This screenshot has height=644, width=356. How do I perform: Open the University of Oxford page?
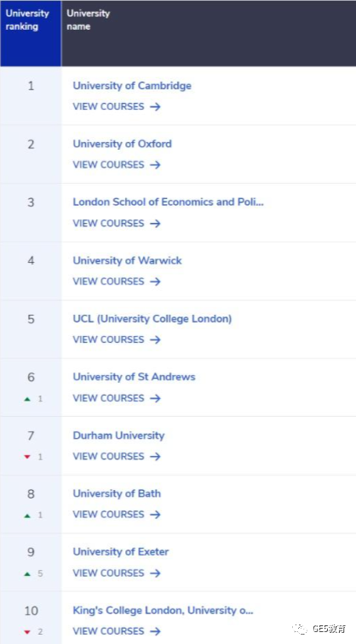coord(122,144)
